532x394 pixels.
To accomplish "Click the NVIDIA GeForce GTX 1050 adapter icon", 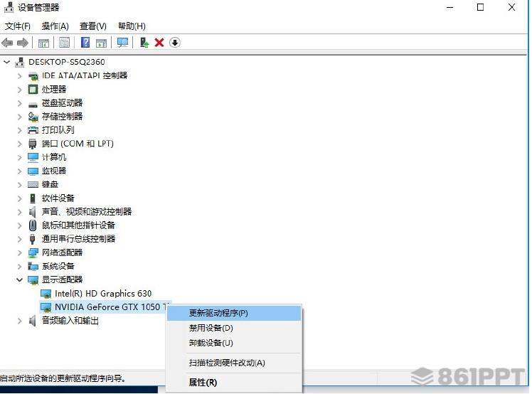I will click(x=46, y=307).
